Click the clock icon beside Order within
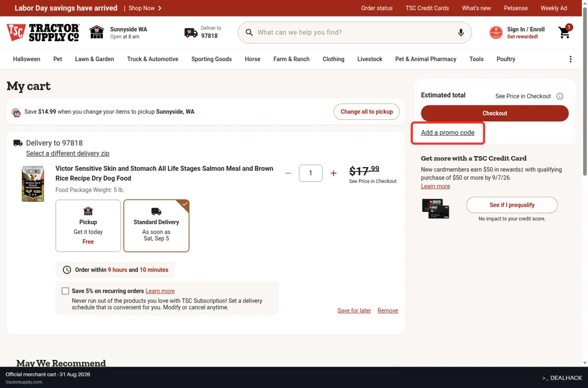The height and width of the screenshot is (388, 588). click(67, 270)
